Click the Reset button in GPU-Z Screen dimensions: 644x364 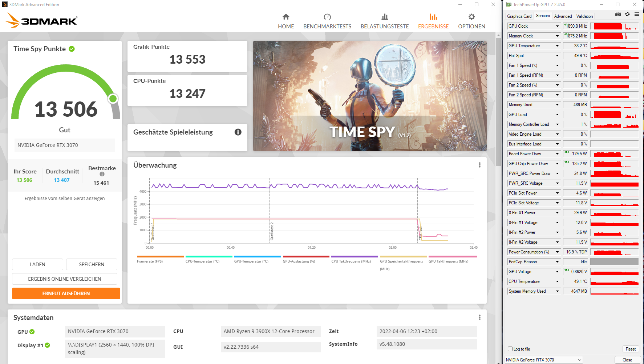[x=631, y=349]
